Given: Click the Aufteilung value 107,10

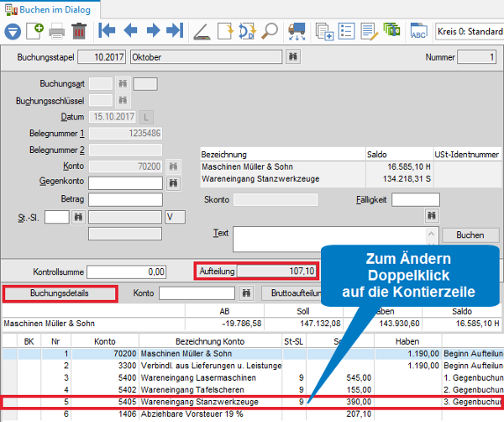Looking at the screenshot, I should (x=277, y=272).
